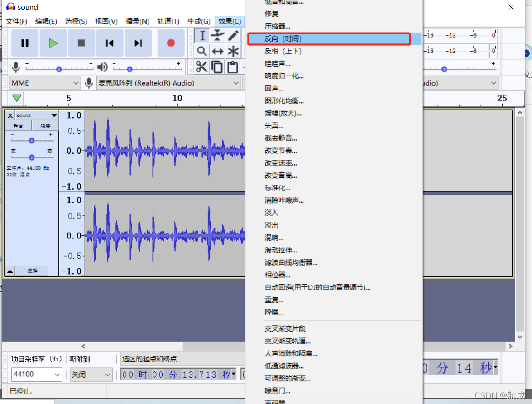The width and height of the screenshot is (532, 404).
Task: Click the Stop transport button
Action: click(x=81, y=43)
